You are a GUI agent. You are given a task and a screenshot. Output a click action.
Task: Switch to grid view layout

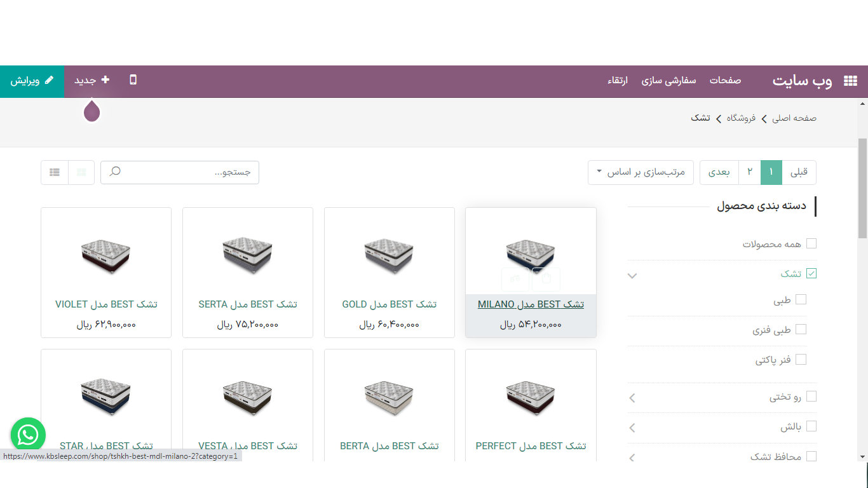pos(81,172)
